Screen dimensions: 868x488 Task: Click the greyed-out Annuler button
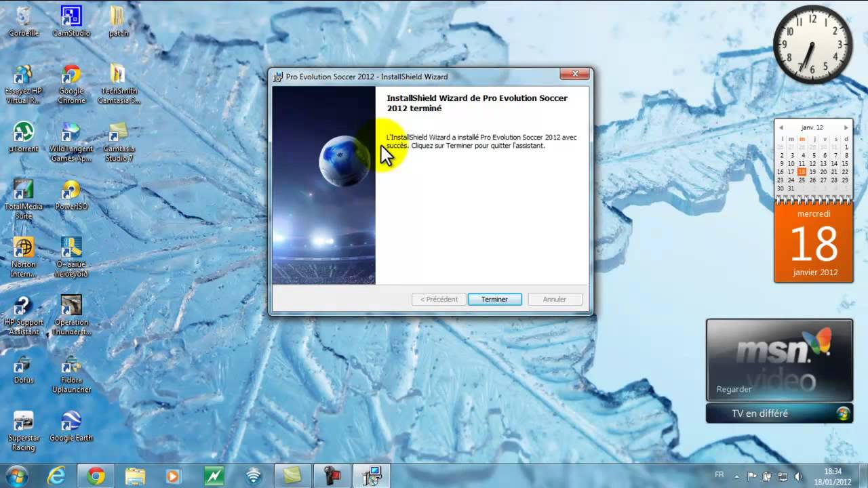554,299
